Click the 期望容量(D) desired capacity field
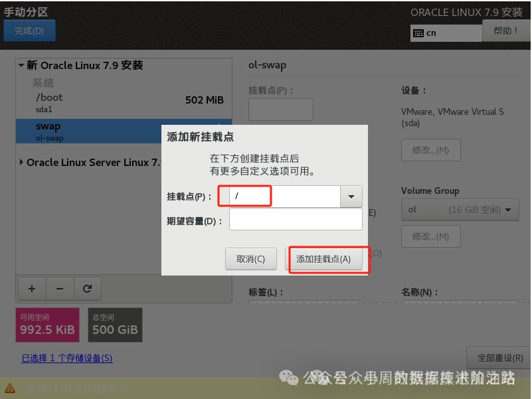532x399 pixels. click(x=296, y=219)
